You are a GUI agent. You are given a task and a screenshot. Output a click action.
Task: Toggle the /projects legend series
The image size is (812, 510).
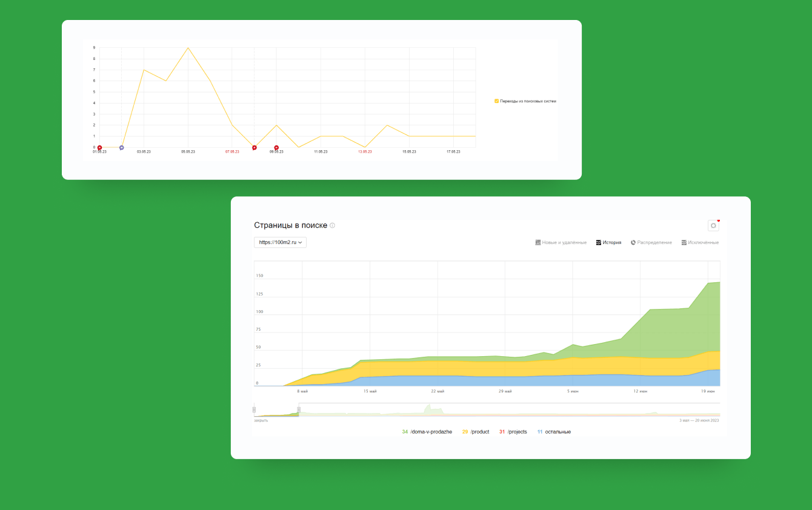[513, 432]
